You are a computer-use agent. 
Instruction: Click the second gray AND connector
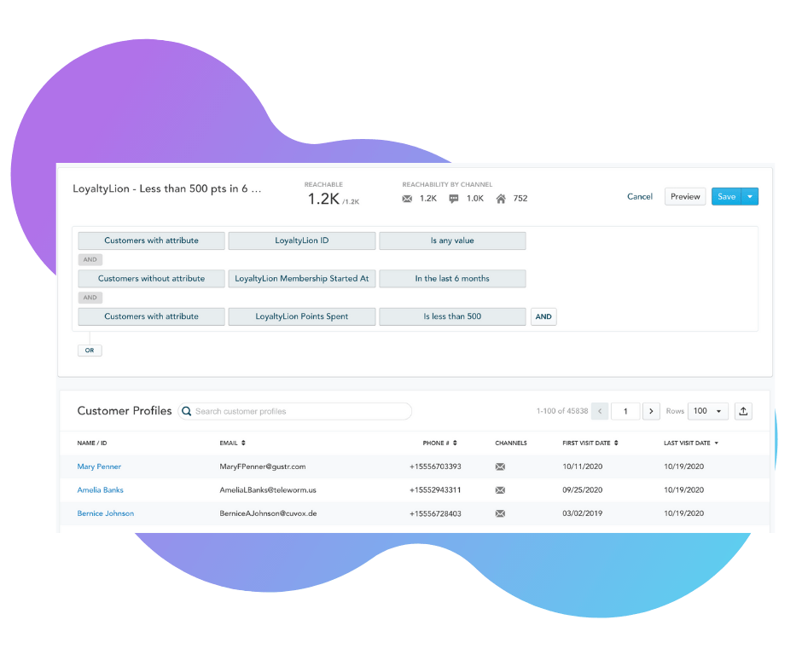pos(90,297)
